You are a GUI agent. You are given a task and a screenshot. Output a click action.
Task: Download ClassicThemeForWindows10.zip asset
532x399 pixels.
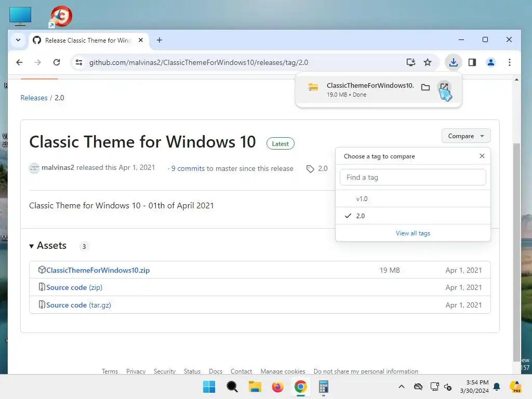tap(98, 270)
